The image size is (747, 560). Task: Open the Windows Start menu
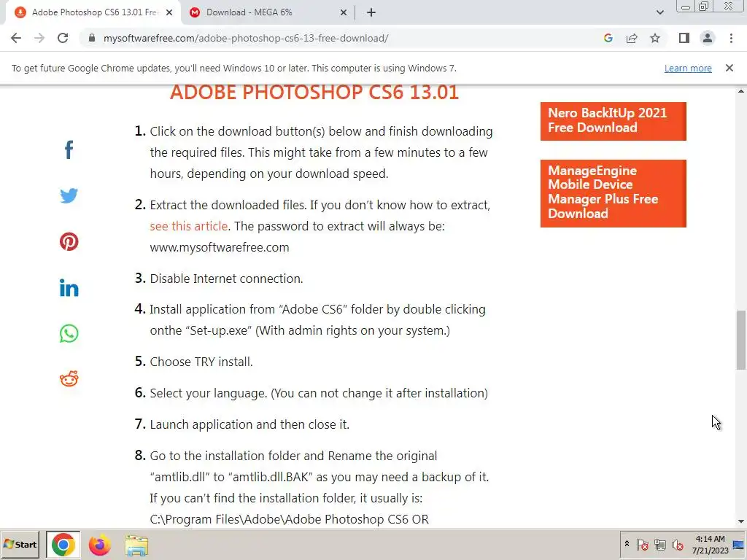20,544
